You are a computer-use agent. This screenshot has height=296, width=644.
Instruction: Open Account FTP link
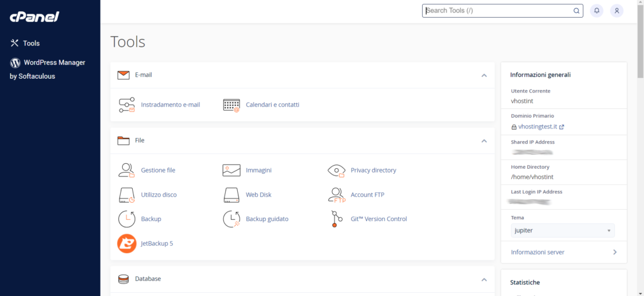click(x=367, y=195)
